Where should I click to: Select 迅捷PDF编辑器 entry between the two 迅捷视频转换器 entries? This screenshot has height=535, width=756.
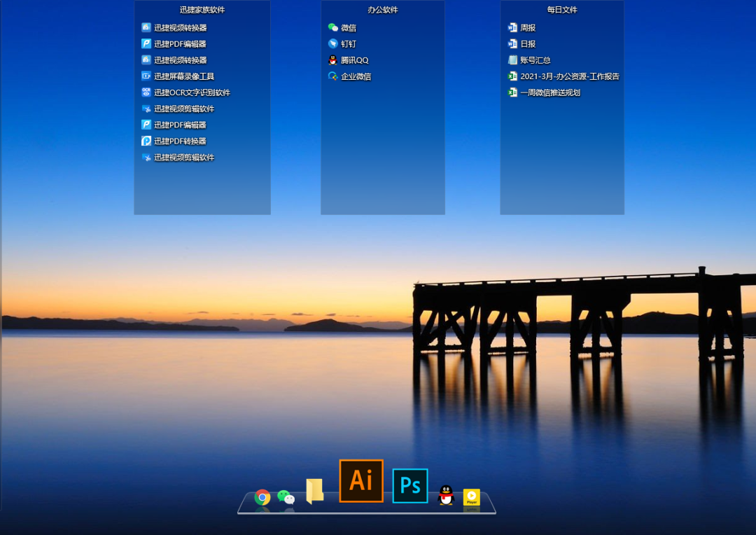coord(174,43)
